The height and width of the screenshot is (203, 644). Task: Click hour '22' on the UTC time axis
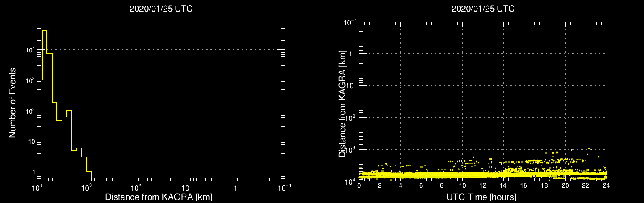(x=586, y=186)
